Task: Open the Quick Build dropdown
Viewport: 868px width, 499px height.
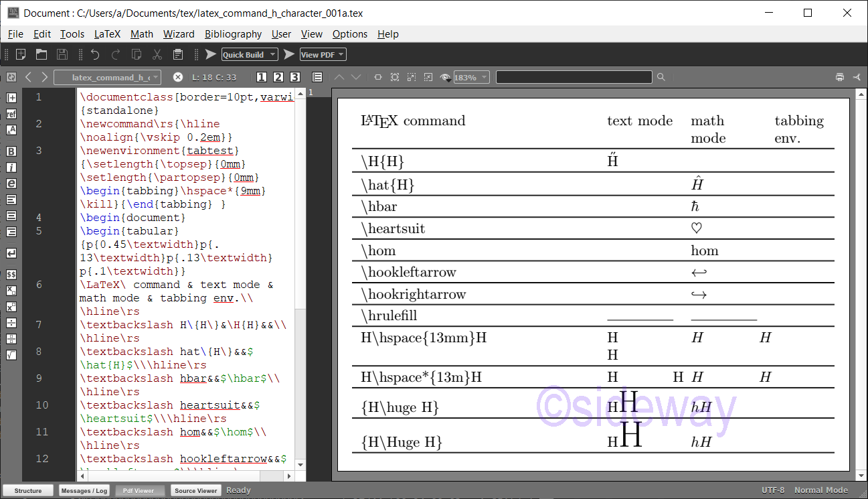Action: [250, 55]
